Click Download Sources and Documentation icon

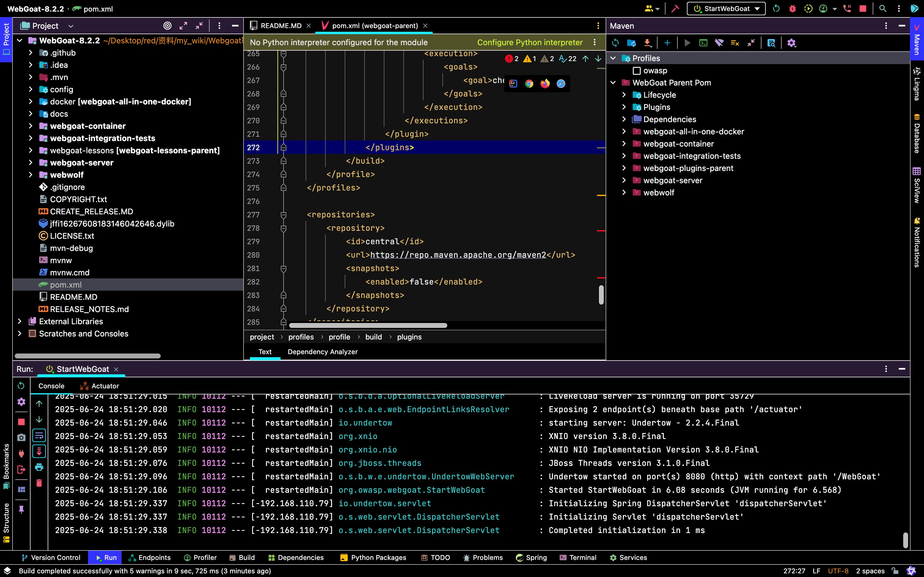(647, 43)
